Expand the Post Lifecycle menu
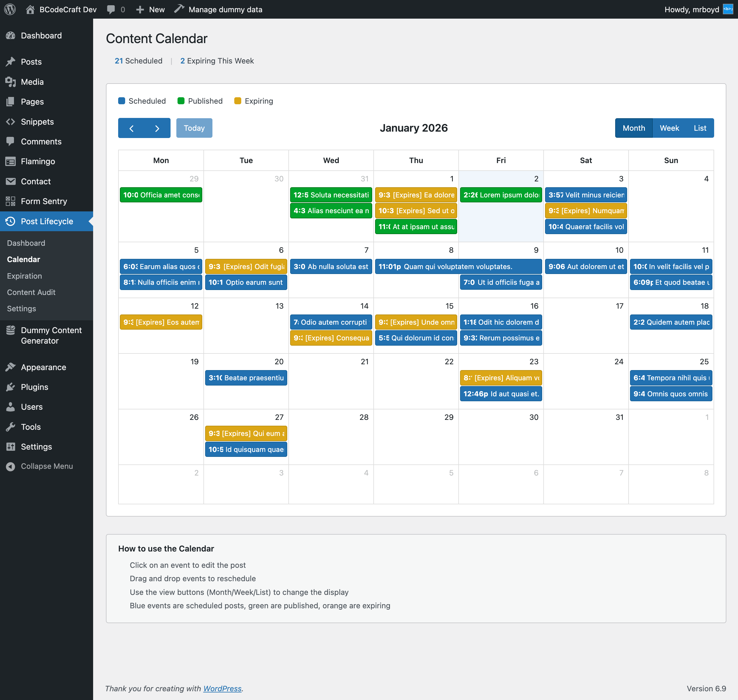This screenshot has width=738, height=700. (x=47, y=221)
